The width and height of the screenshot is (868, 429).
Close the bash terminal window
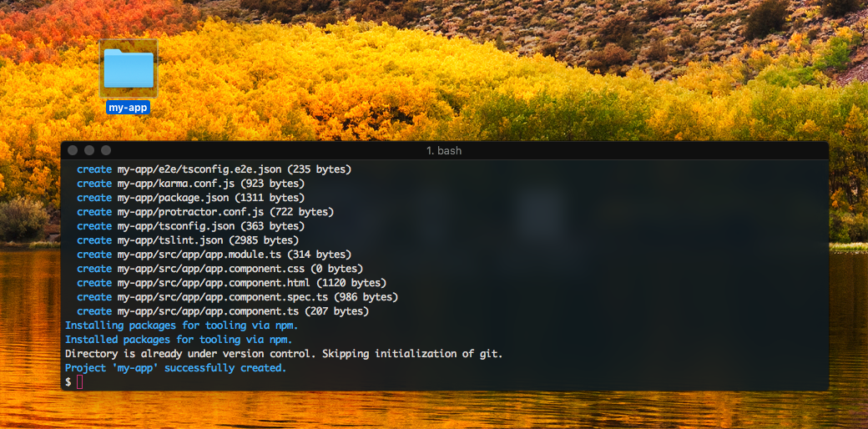[x=73, y=150]
